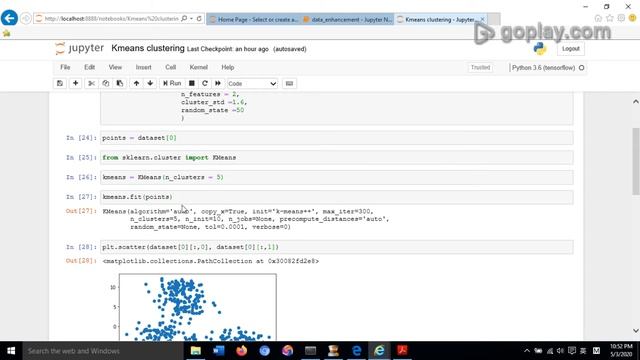Copy selected cells icon
Viewport: 640px width, 360px height.
pos(106,83)
